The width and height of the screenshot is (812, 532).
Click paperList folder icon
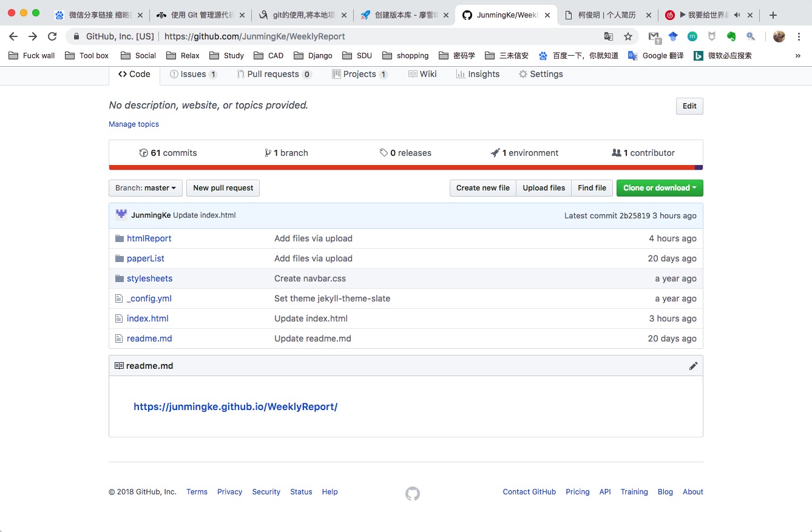tap(120, 258)
